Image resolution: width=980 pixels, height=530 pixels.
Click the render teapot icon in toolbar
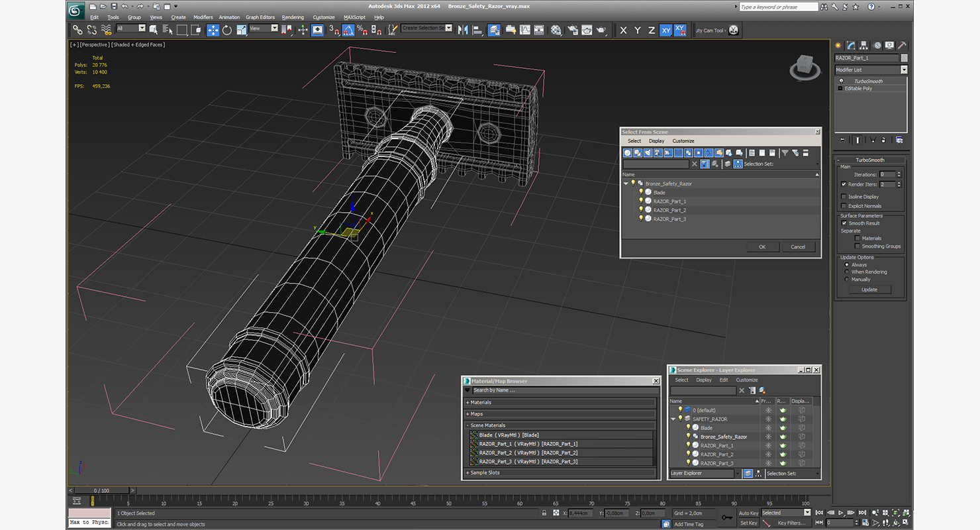point(601,30)
